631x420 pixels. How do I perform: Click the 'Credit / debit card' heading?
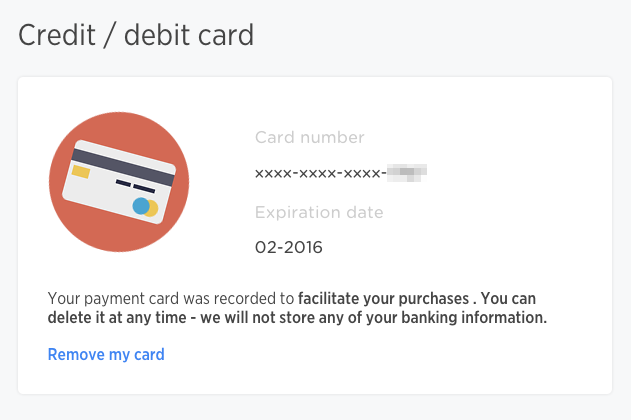[136, 35]
